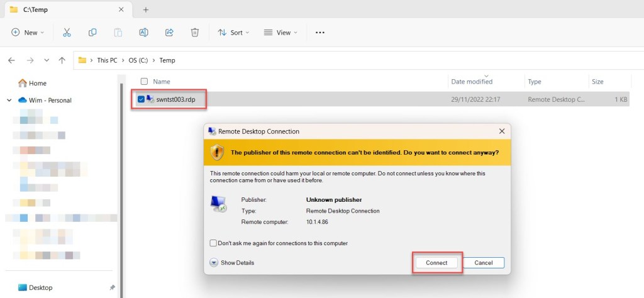Open the New item menu
The image size is (644, 298).
(x=28, y=33)
